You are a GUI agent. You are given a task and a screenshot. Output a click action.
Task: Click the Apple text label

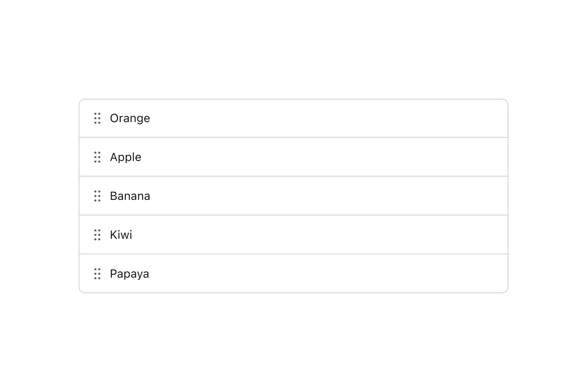pyautogui.click(x=125, y=157)
